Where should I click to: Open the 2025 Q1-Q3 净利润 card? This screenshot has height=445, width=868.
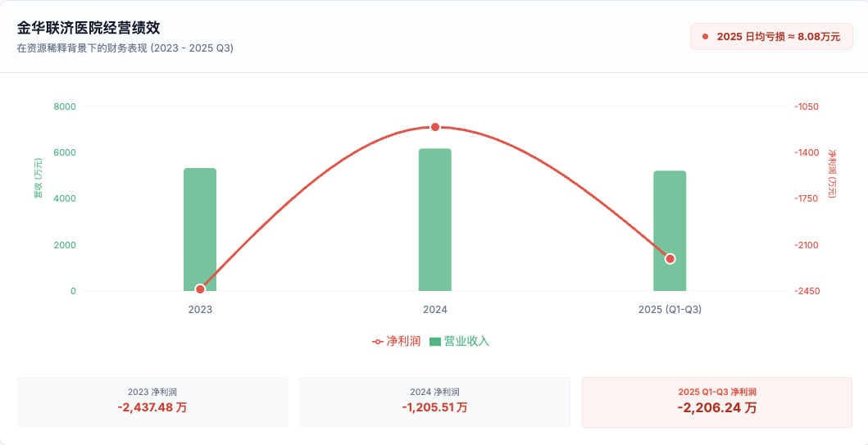point(716,402)
